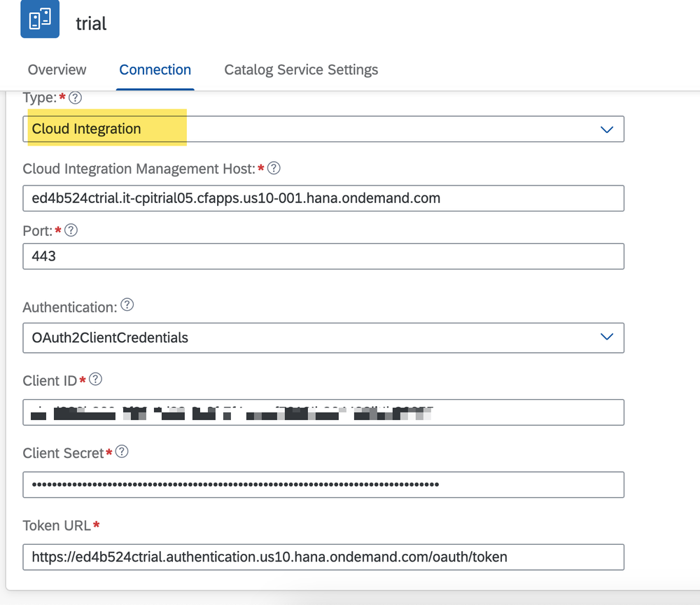Open help for the Client ID field
Image resolution: width=700 pixels, height=605 pixels.
pos(95,380)
